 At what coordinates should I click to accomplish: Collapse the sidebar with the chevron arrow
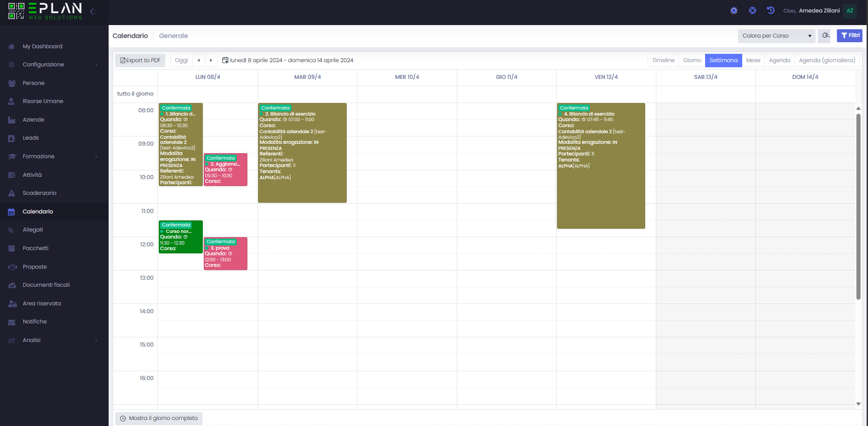pos(92,11)
